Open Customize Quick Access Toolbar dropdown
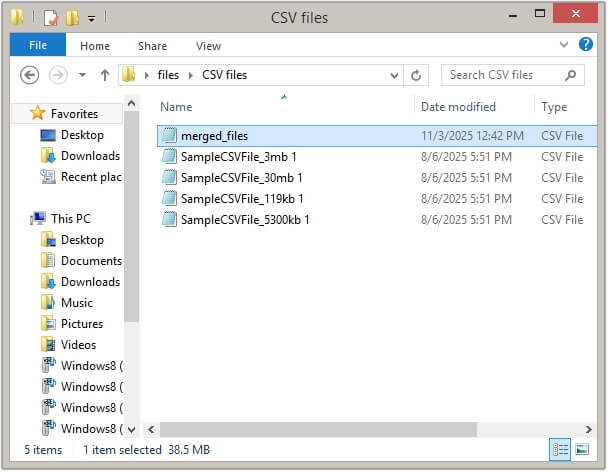This screenshot has height=472, width=608. coord(92,18)
